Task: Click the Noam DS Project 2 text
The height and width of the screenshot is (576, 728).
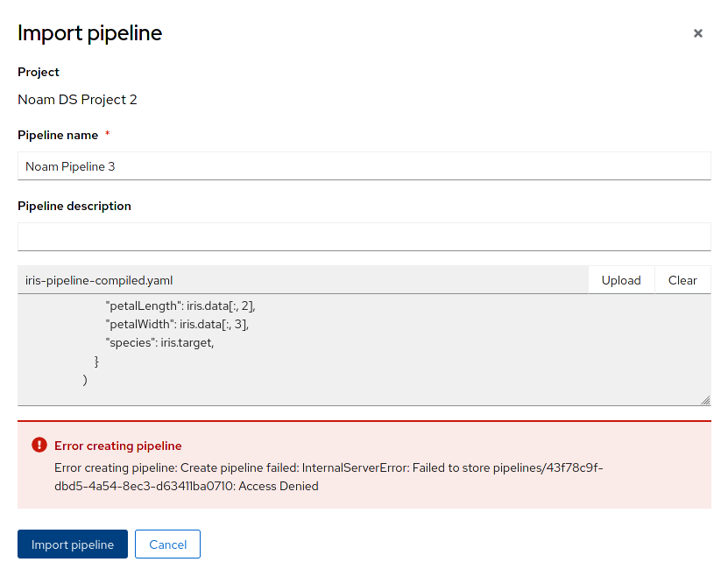Action: pyautogui.click(x=77, y=99)
